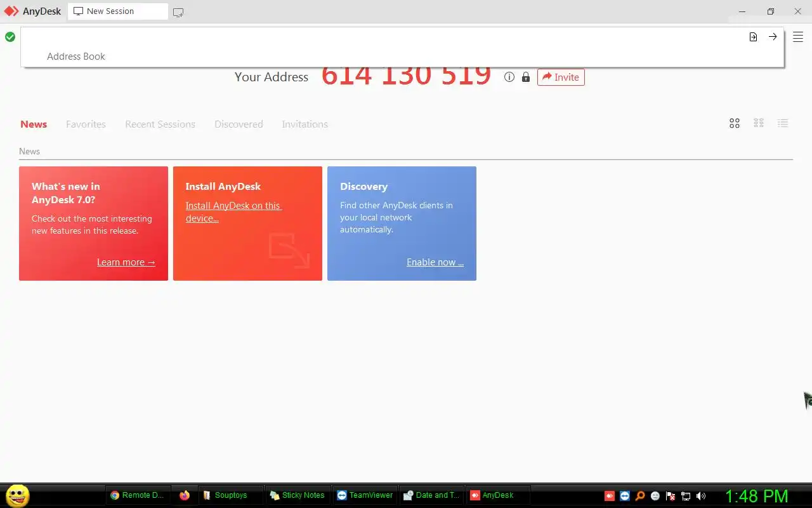This screenshot has width=812, height=508.
Task: Switch to large tile view
Action: point(735,123)
